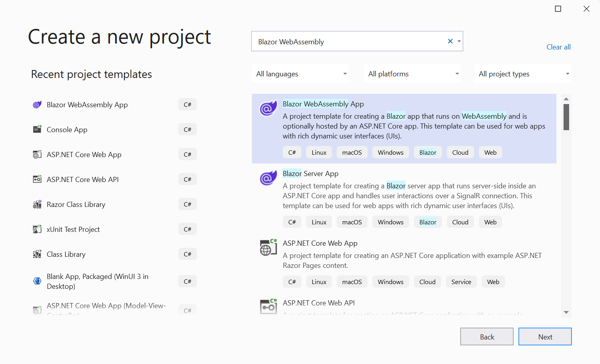Click the Web tag under ASP.NET Core Web App

493,282
